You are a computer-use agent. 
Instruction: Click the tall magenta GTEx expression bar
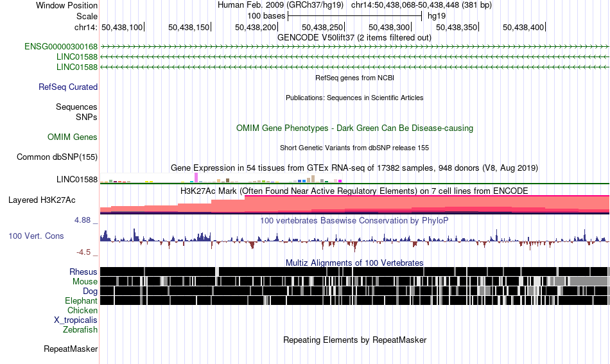[x=196, y=177]
